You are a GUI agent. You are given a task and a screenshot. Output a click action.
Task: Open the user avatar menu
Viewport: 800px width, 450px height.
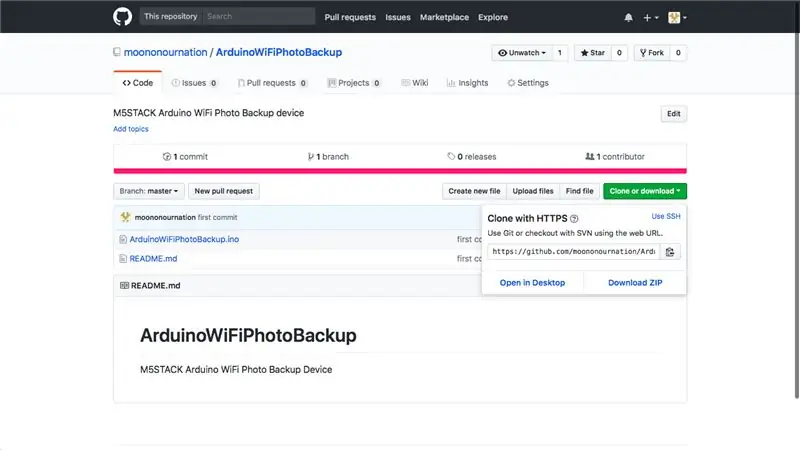(x=677, y=17)
